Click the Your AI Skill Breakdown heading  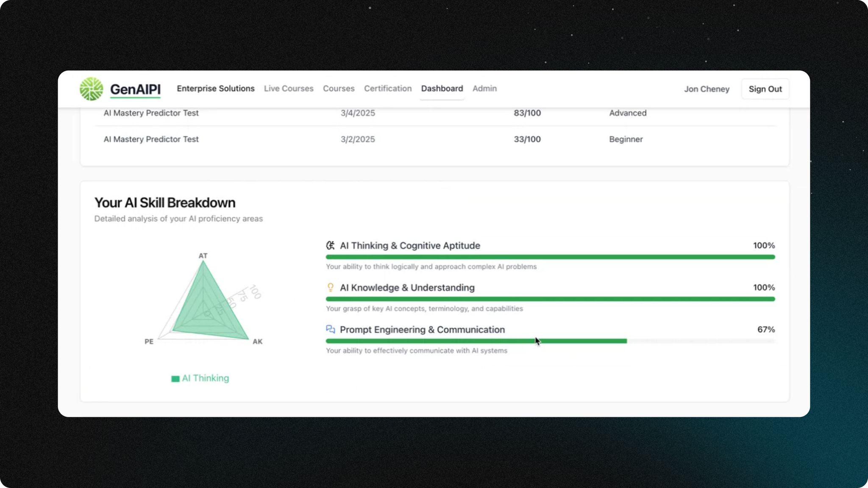click(x=165, y=202)
